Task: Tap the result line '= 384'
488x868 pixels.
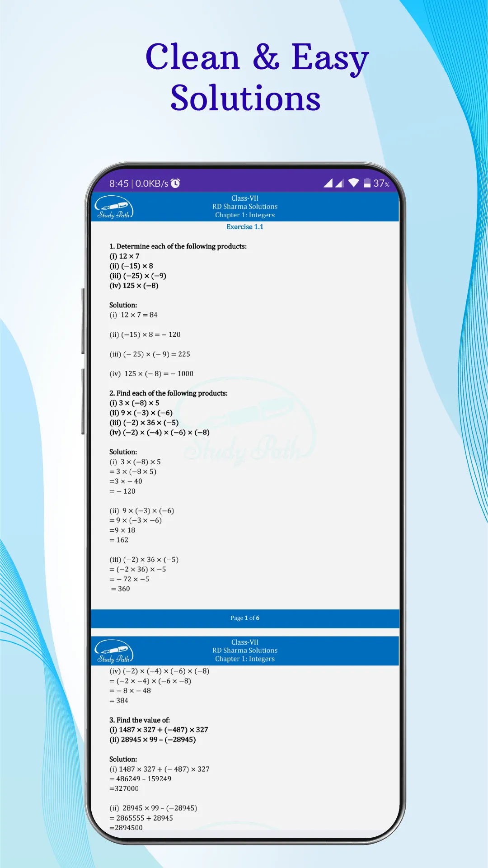Action: [x=119, y=701]
